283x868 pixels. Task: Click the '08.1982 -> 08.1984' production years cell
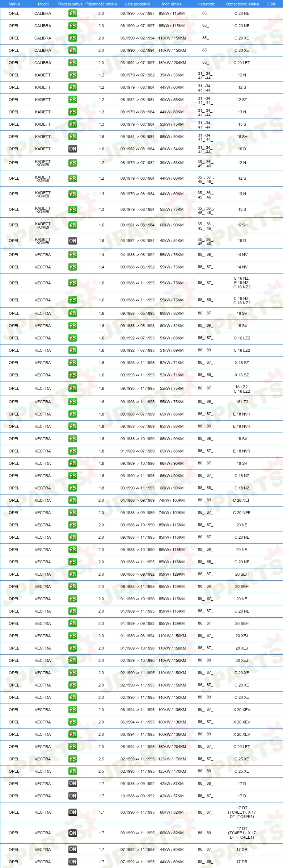[x=138, y=100]
